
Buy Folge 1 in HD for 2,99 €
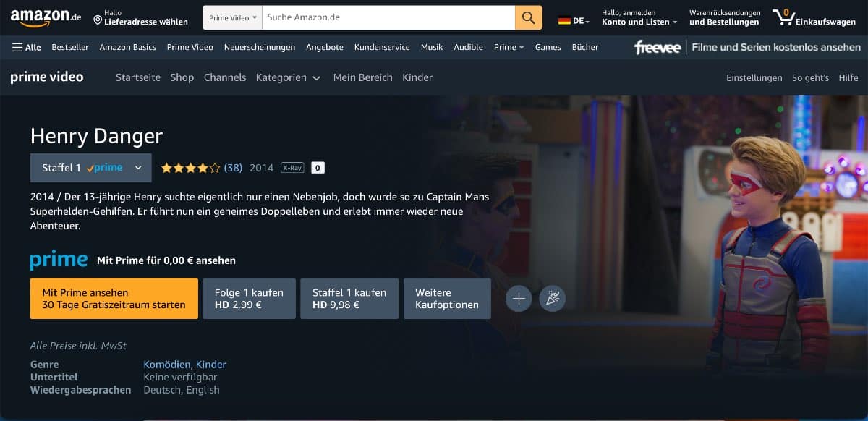coord(249,298)
